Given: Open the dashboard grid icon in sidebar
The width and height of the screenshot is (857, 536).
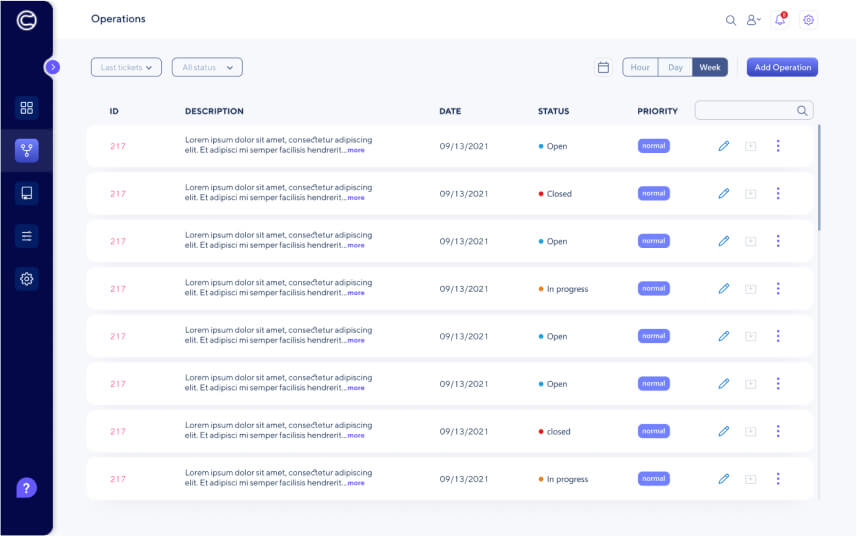Looking at the screenshot, I should (x=27, y=107).
